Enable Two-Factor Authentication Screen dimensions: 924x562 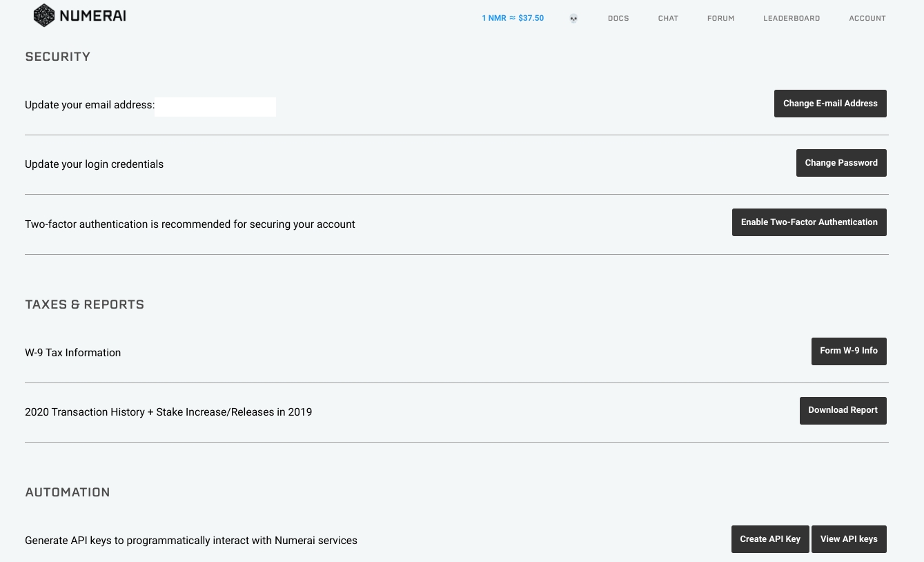809,222
